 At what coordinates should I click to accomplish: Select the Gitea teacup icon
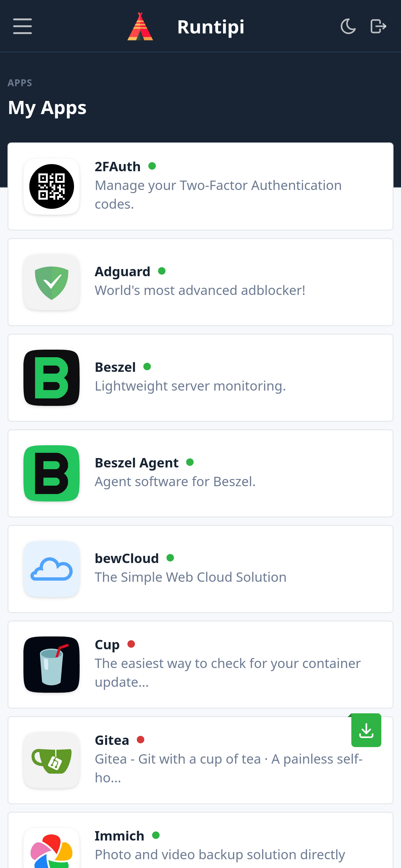(51, 760)
